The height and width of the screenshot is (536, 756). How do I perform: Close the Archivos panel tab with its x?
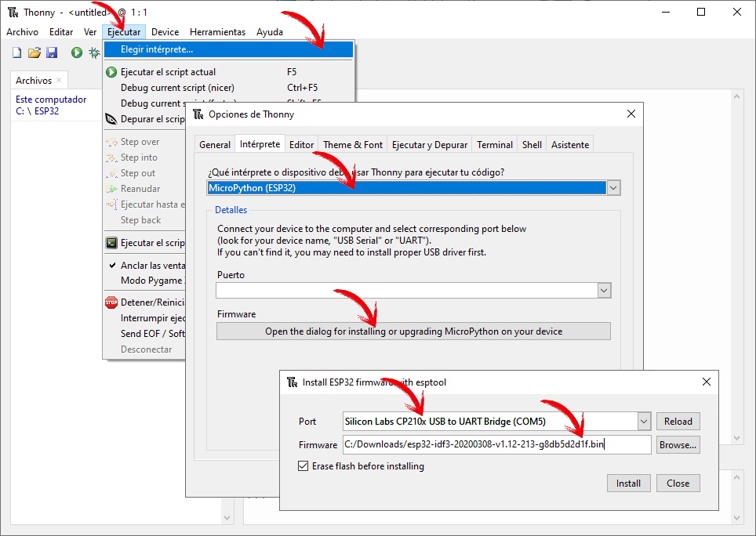[x=59, y=80]
